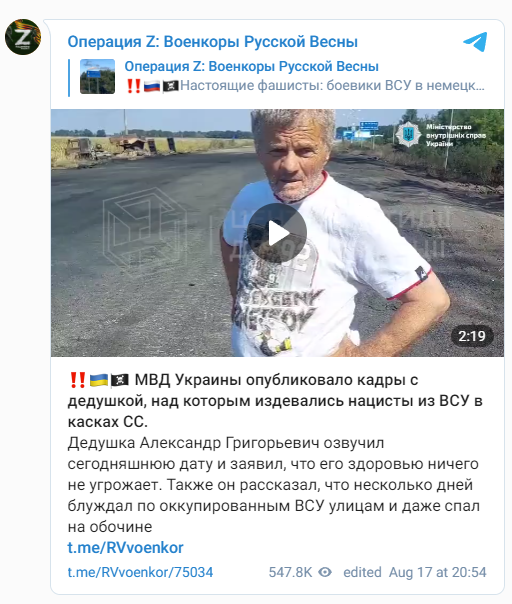
Task: Click the Telegram paper plane icon
Action: click(x=475, y=42)
